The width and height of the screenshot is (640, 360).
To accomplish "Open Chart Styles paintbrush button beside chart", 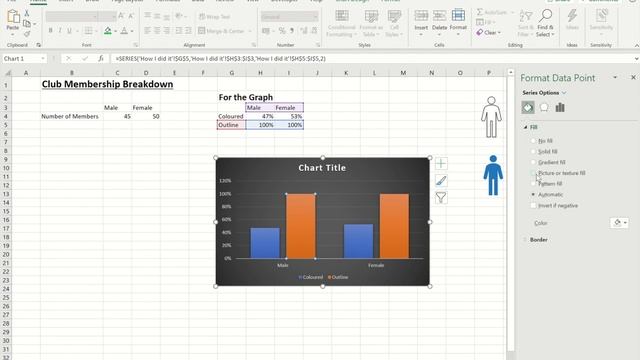I will click(441, 181).
